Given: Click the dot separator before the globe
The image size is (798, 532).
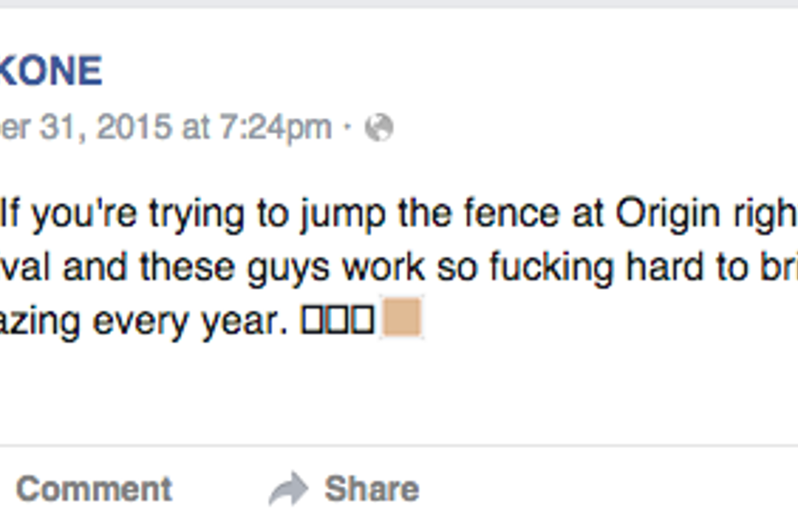Looking at the screenshot, I should pyautogui.click(x=347, y=127).
